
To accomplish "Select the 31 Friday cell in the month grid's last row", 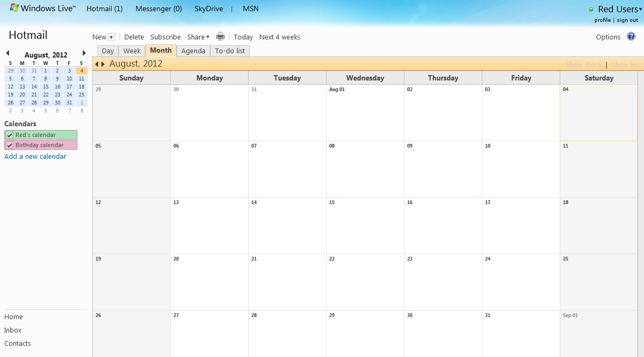I will click(521, 334).
